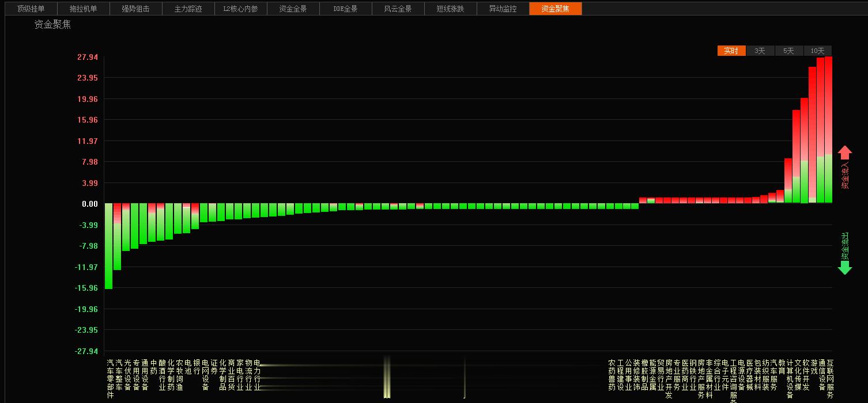This screenshot has width=868, height=403.
Task: Switch the chart to 5天
Action: coord(789,51)
